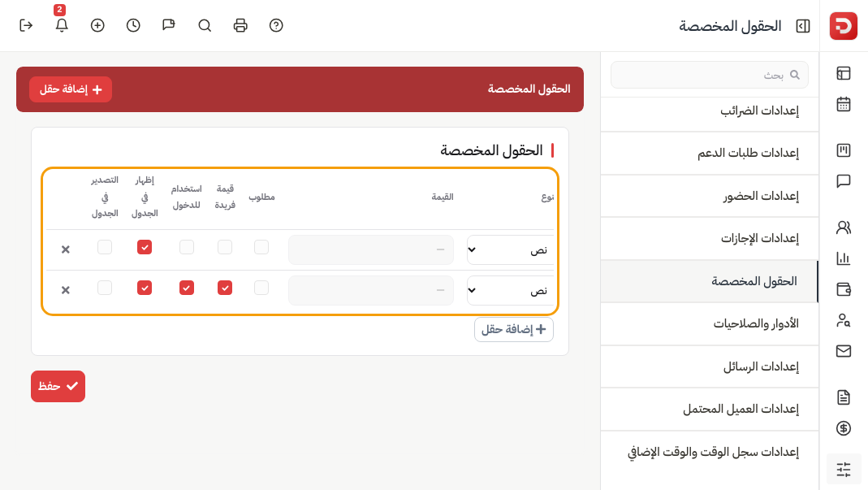Open the wallet icon in right rail
This screenshot has height=490, width=868.
(x=843, y=289)
